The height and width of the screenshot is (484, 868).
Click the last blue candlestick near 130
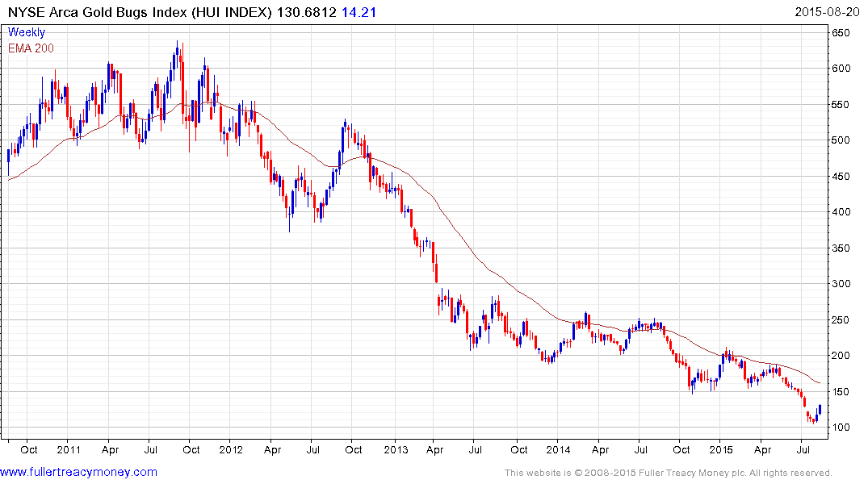point(820,409)
